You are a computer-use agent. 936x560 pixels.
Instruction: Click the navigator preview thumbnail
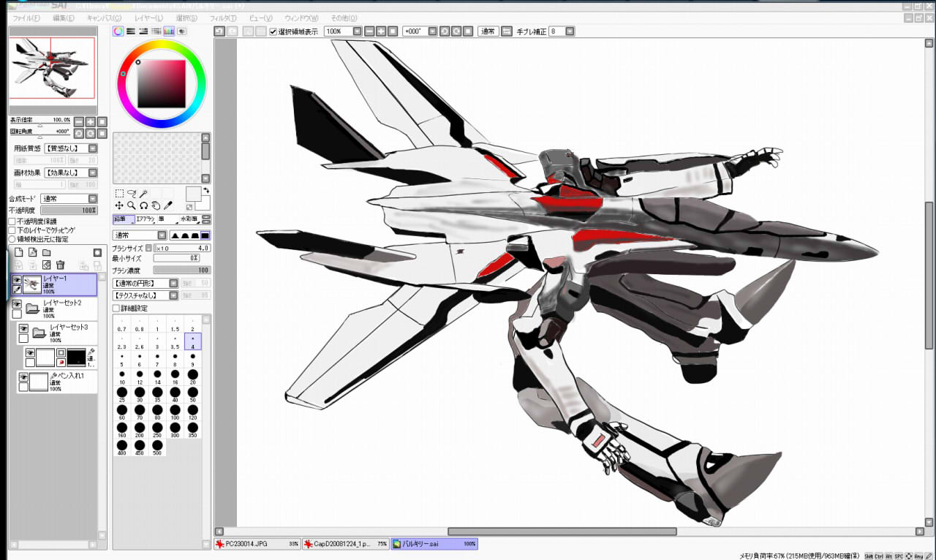click(52, 68)
